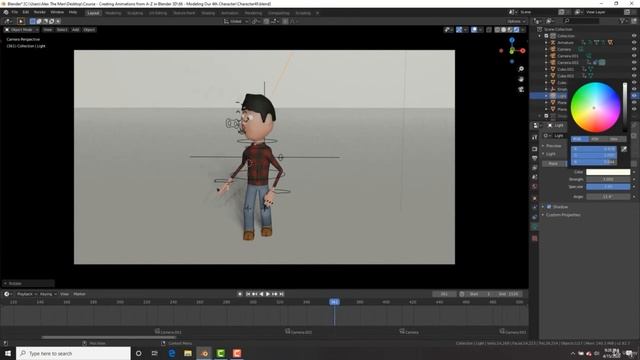Switch to the Modeling workspace tab
640x360 pixels.
pos(113,13)
